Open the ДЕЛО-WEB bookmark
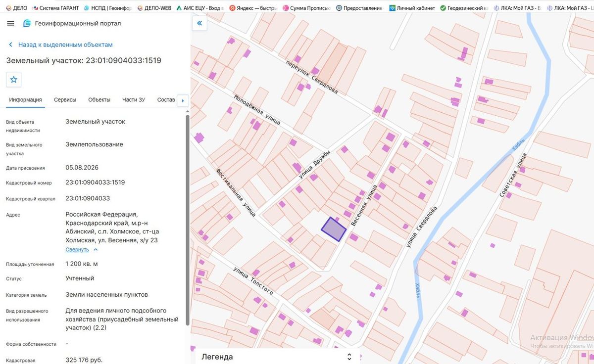Screen dimensions: 594x364 154,8
